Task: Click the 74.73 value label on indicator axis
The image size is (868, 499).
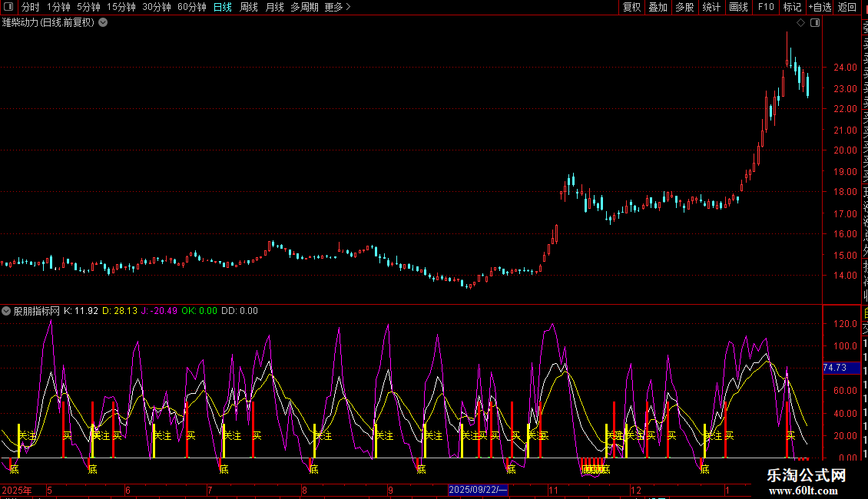Action: point(834,368)
